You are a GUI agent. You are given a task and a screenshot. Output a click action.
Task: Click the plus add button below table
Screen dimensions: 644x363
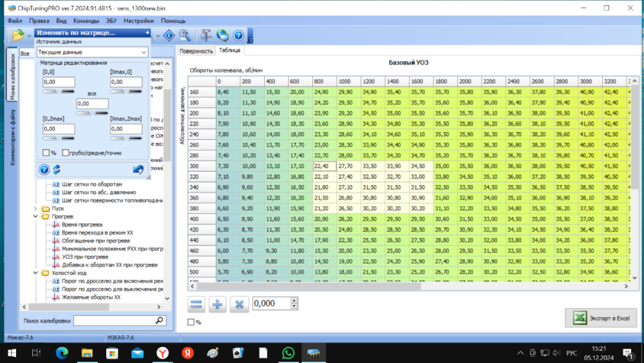[x=218, y=304]
